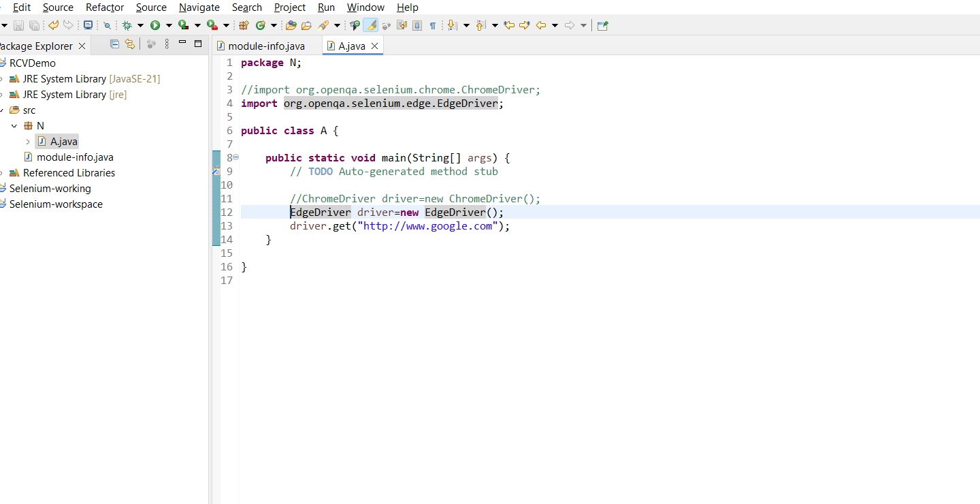The height and width of the screenshot is (504, 980).
Task: Close the A.java editor tab
Action: (374, 46)
